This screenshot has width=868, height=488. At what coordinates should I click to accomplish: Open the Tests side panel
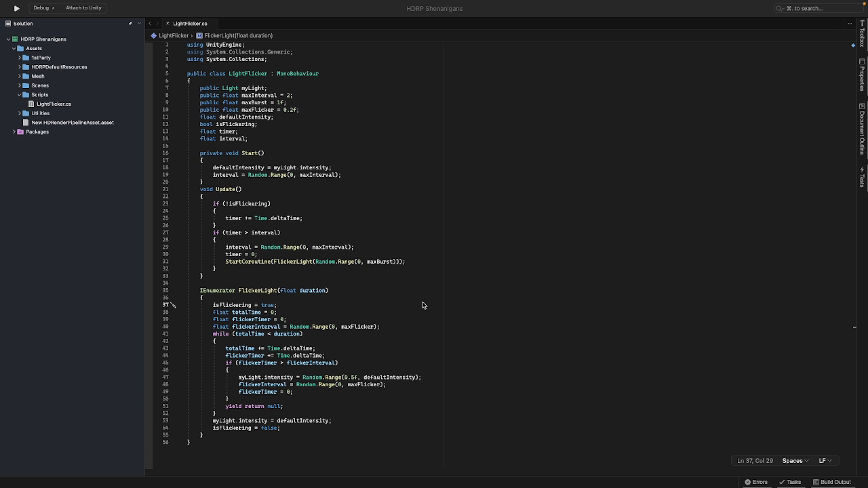[x=862, y=178]
